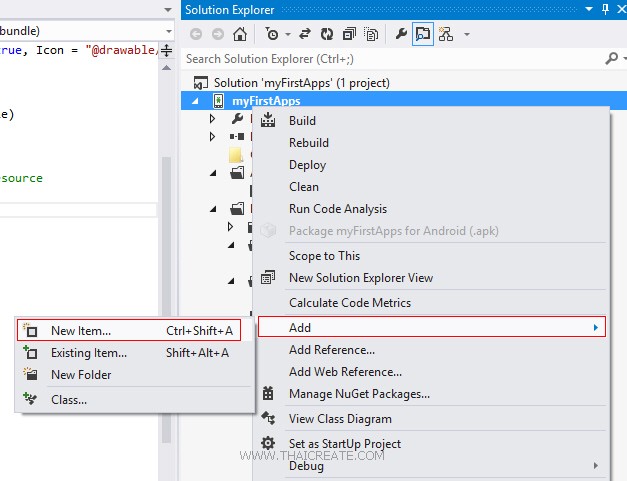Select the myFirstApps project node
Image resolution: width=627 pixels, height=481 pixels.
pyautogui.click(x=266, y=101)
